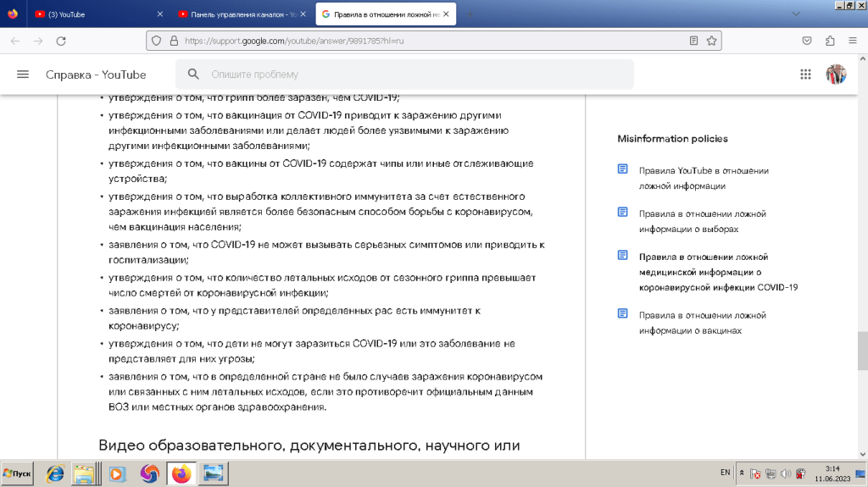The image size is (868, 487).
Task: Show hidden system tray icons
Action: pos(742,473)
